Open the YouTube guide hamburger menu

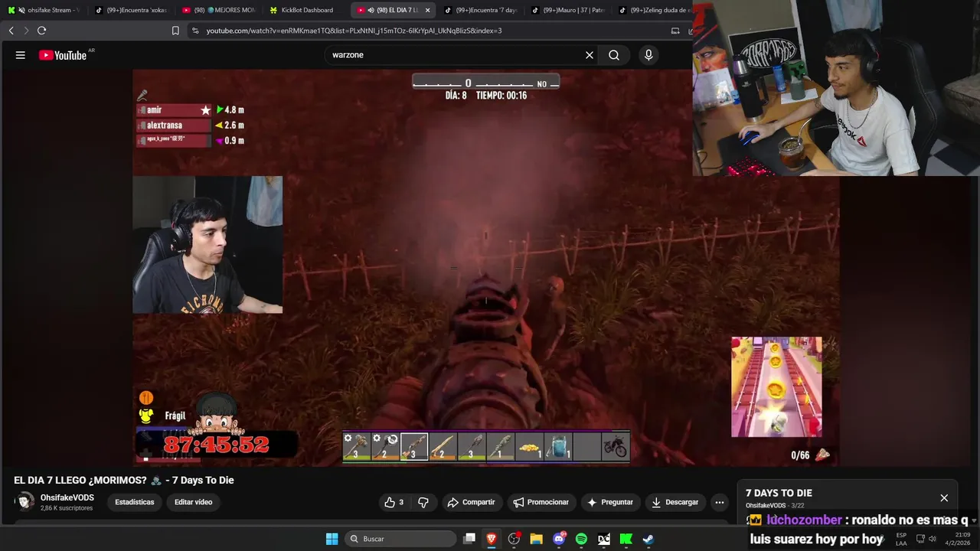coord(21,55)
